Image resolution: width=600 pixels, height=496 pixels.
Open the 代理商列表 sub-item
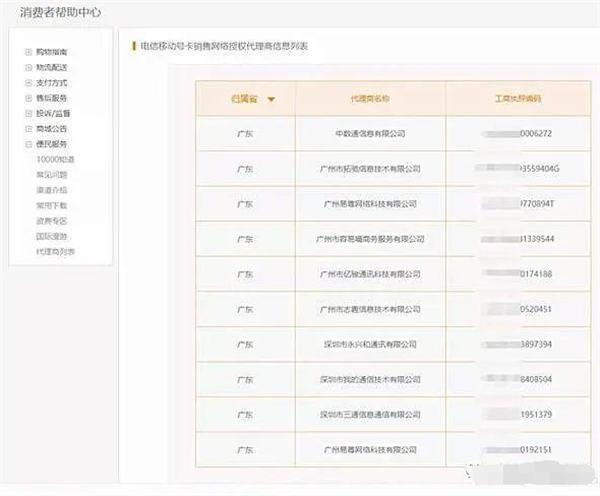(55, 251)
